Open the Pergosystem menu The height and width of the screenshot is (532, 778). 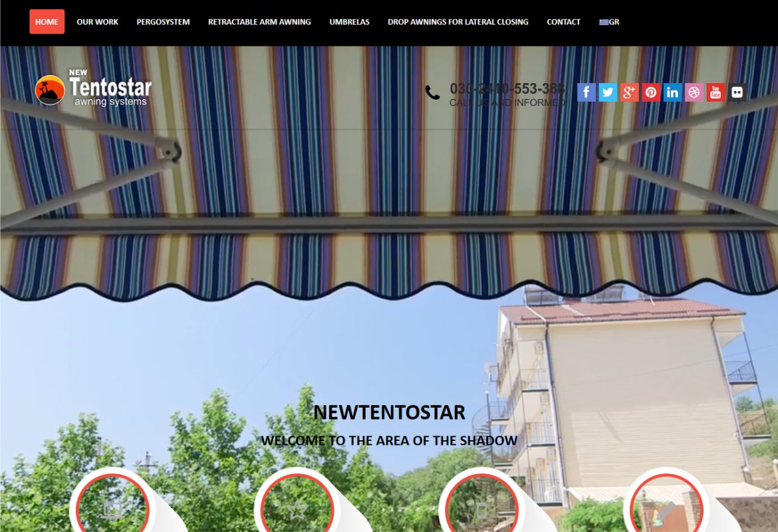163,22
